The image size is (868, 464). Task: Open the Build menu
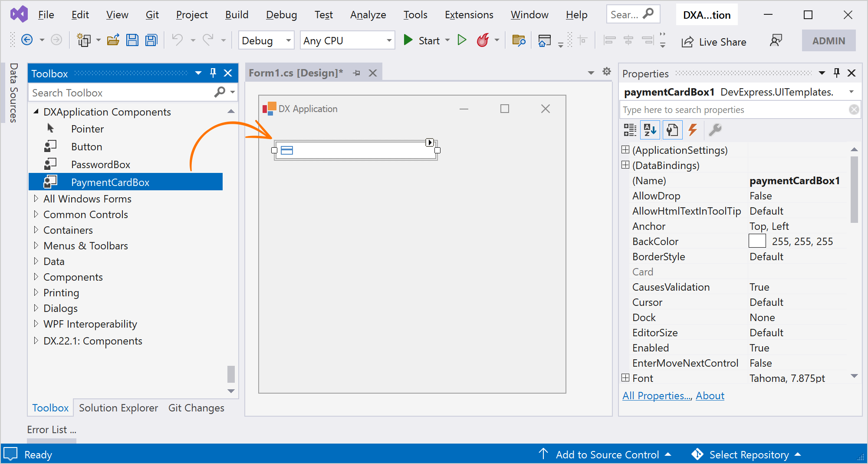pyautogui.click(x=237, y=15)
